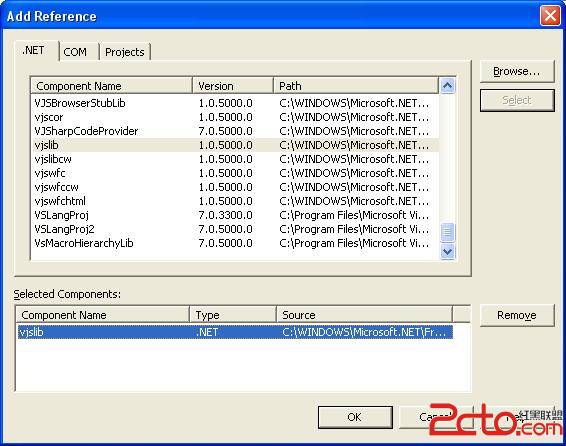Screen dimensions: 566x446
Task: Select VsMacroHierarchyLib component row
Action: click(235, 243)
